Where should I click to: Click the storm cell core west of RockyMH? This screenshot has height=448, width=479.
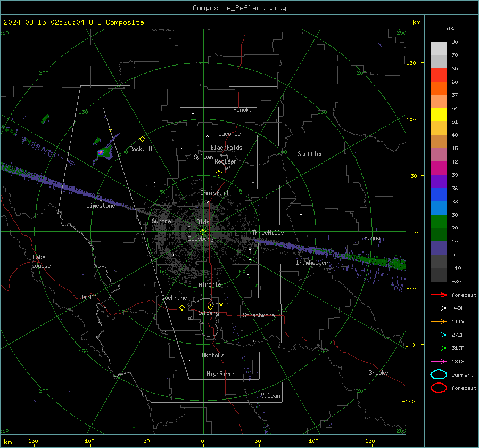click(x=101, y=152)
